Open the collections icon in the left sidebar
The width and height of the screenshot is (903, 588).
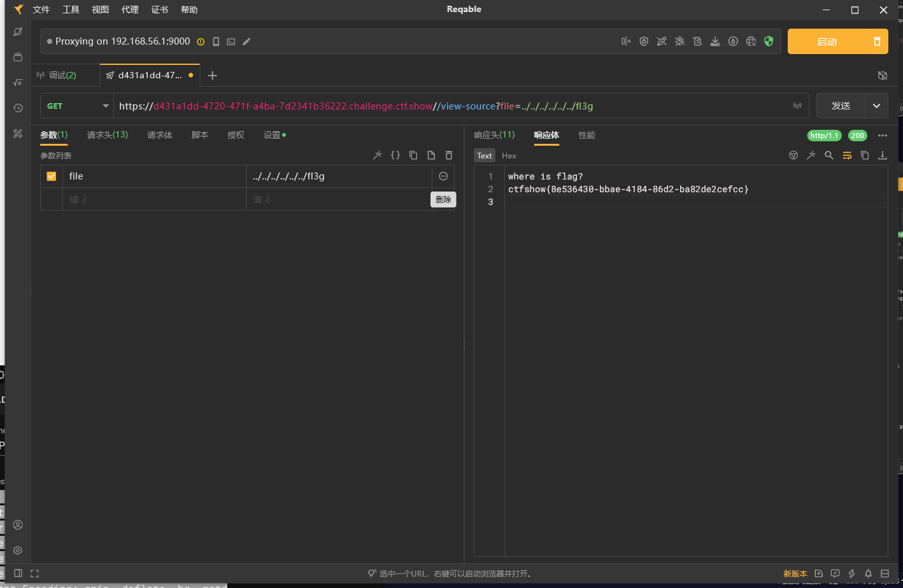click(x=18, y=57)
